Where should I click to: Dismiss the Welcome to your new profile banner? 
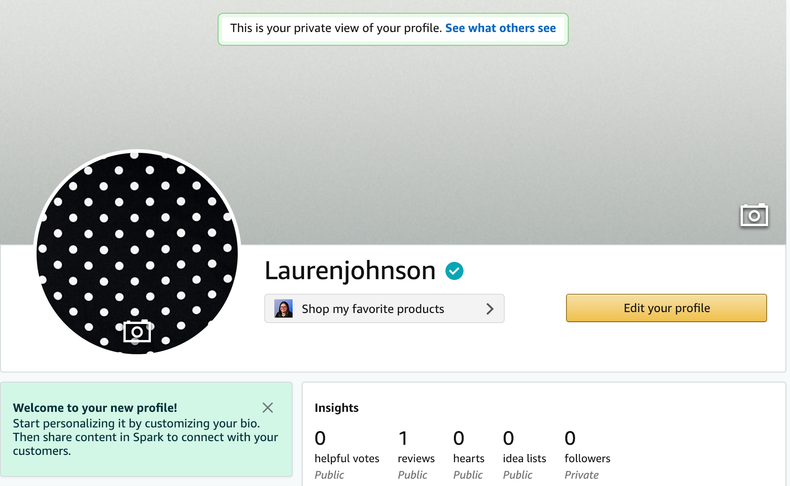[267, 407]
